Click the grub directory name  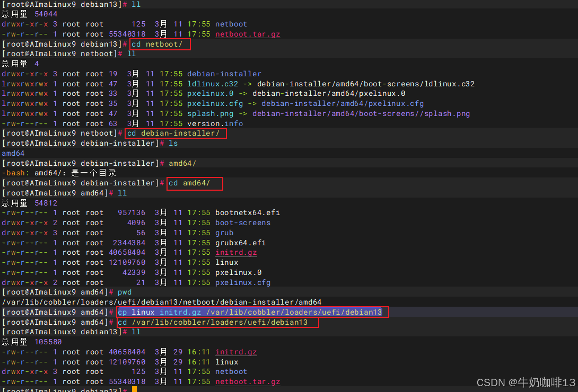tap(224, 233)
